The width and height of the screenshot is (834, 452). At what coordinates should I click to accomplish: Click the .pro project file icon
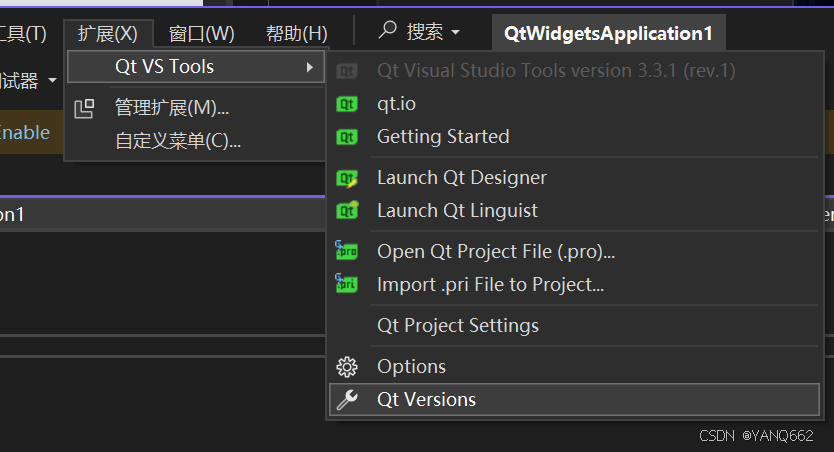click(x=346, y=250)
